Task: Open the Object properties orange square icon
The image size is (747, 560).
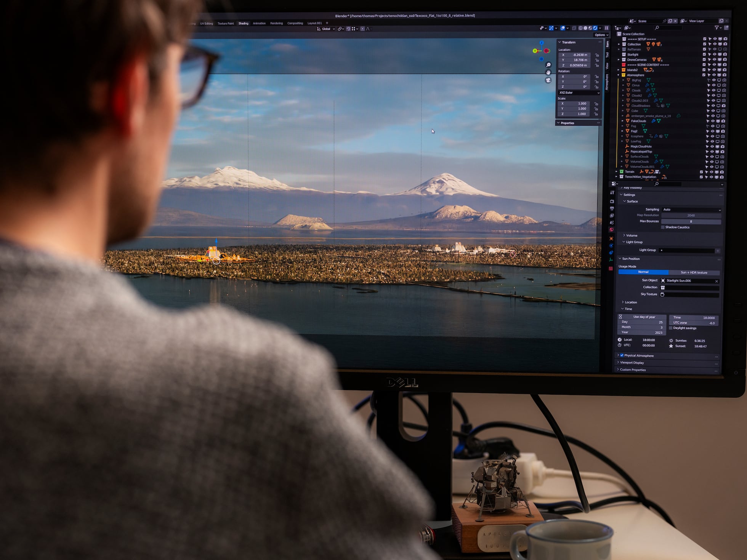Action: 611,238
